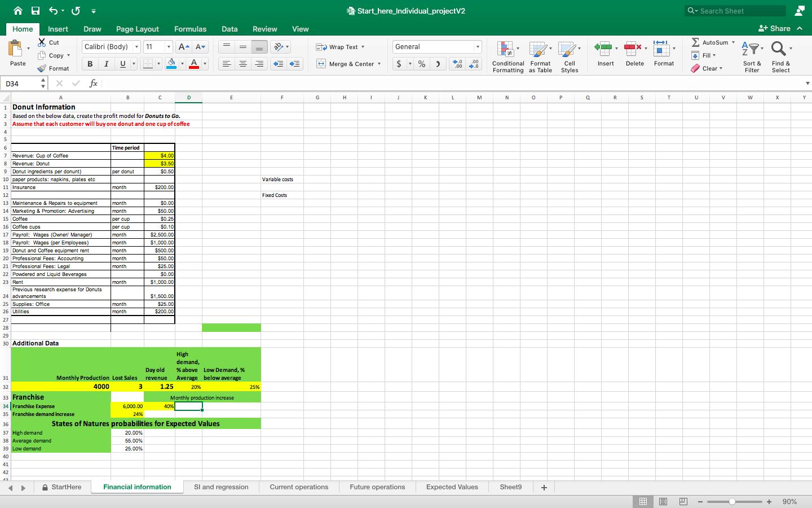Click the AutoSum sigma icon
Screen dimensions: 812x508
pyautogui.click(x=695, y=42)
